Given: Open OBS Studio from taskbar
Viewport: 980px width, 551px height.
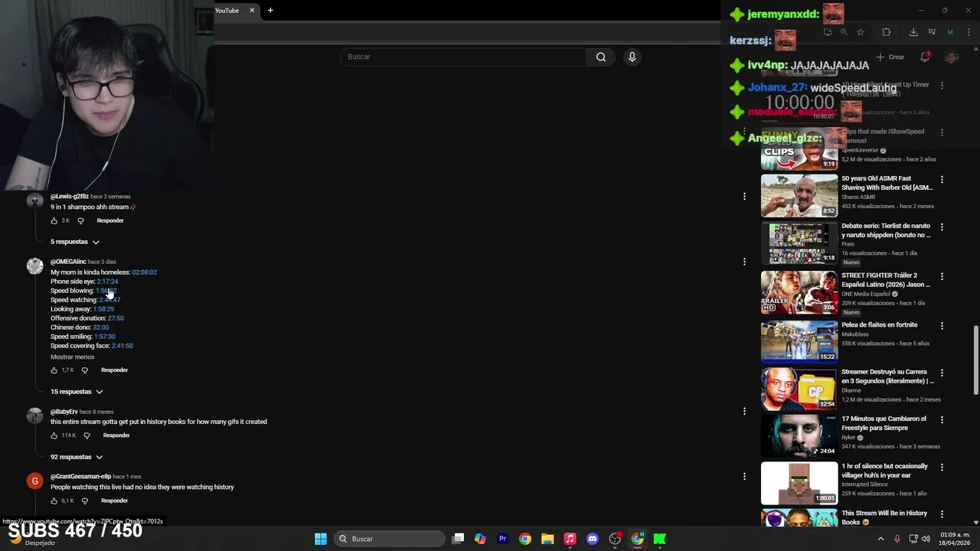Looking at the screenshot, I should pyautogui.click(x=615, y=539).
